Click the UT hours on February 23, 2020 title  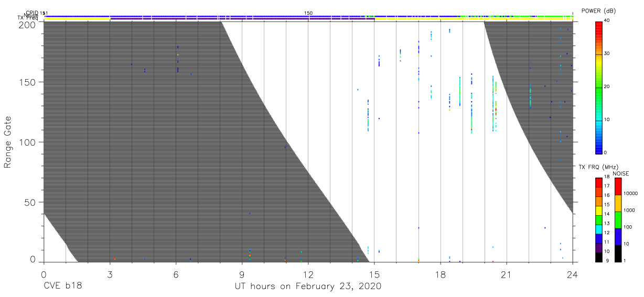pos(307,287)
